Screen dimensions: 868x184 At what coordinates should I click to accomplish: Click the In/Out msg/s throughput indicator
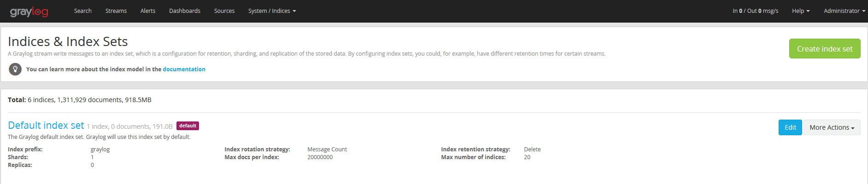tap(755, 11)
